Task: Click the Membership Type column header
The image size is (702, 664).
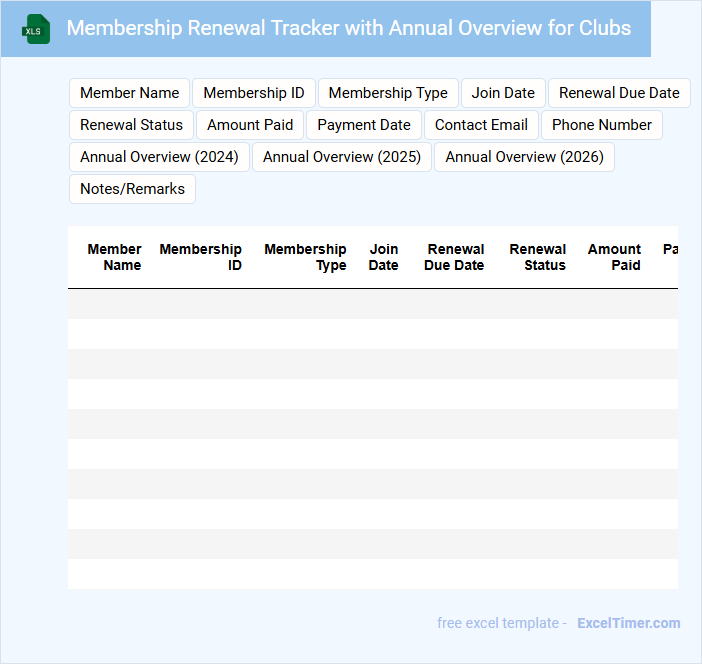Action: click(x=305, y=257)
